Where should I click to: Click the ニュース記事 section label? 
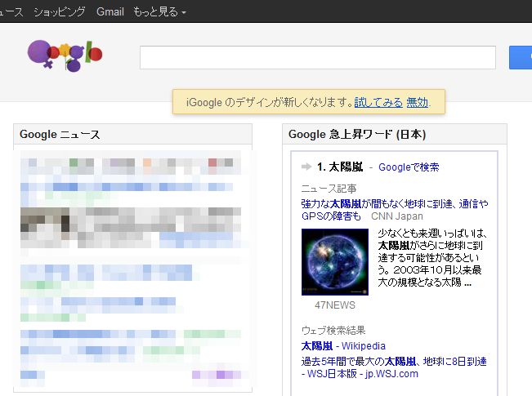(329, 189)
